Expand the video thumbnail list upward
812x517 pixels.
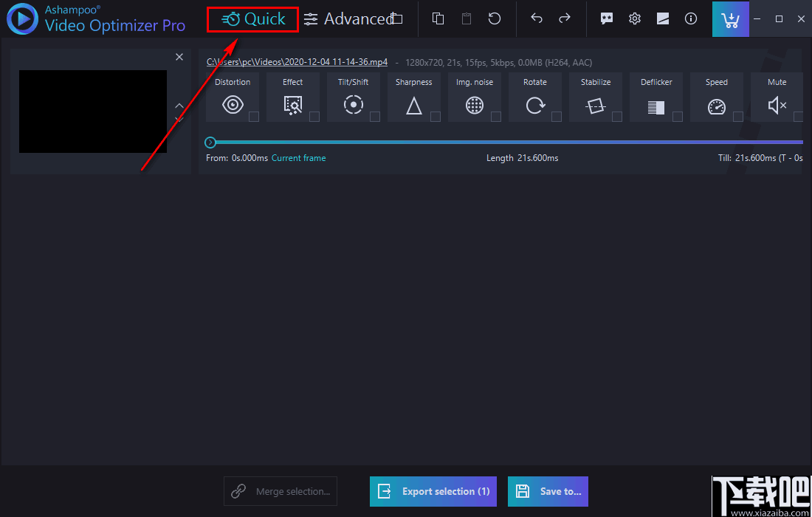(179, 106)
